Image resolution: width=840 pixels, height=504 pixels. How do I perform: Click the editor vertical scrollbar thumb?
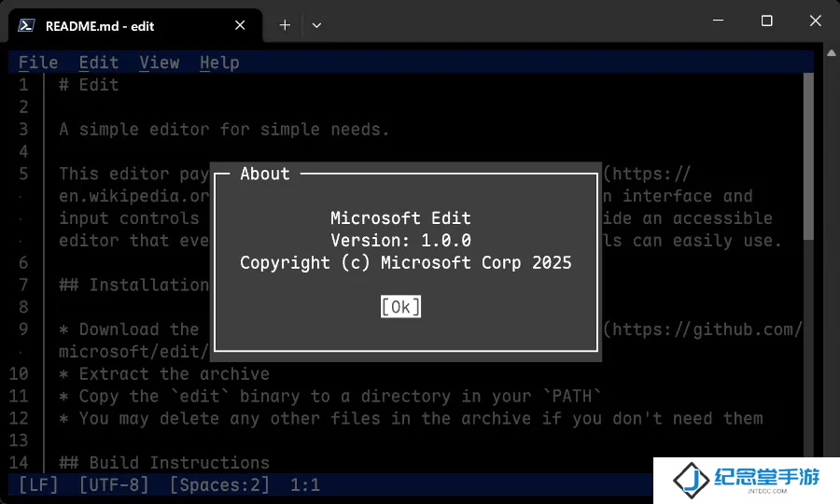click(808, 157)
